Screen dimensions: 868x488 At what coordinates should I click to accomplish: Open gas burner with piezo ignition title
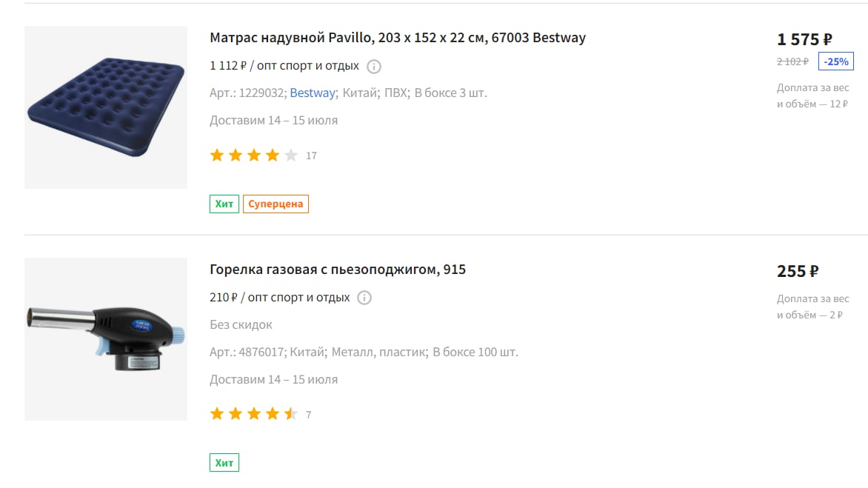click(x=338, y=270)
